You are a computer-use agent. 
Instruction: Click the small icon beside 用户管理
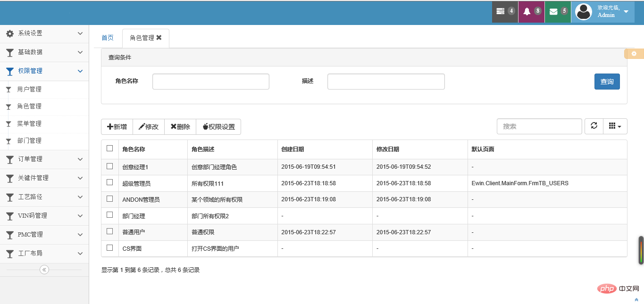[x=8, y=90]
